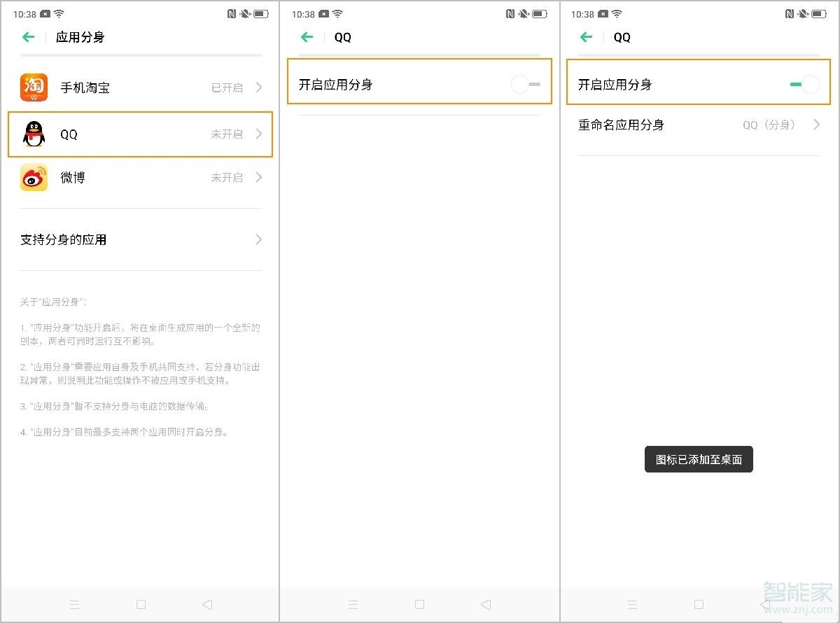
Task: Tap back arrow on right QQ screen
Action: [x=586, y=37]
